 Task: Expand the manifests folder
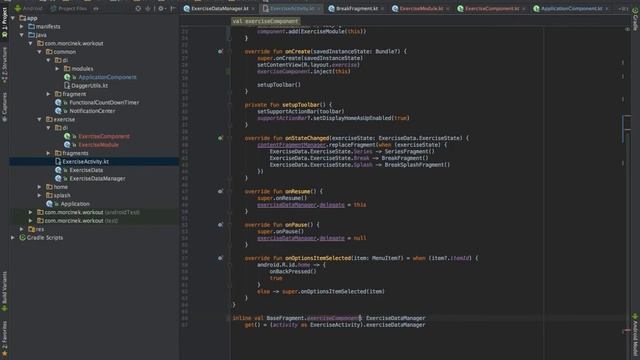pos(22,27)
